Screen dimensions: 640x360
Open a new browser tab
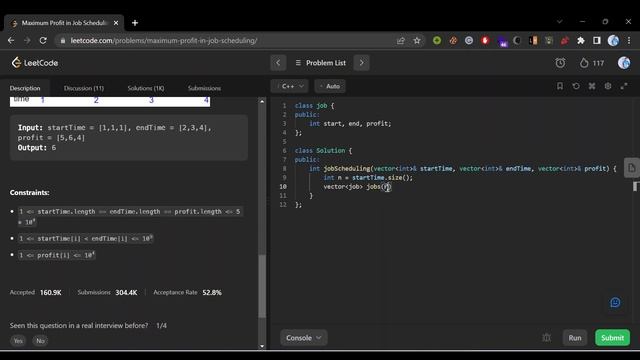click(x=135, y=23)
